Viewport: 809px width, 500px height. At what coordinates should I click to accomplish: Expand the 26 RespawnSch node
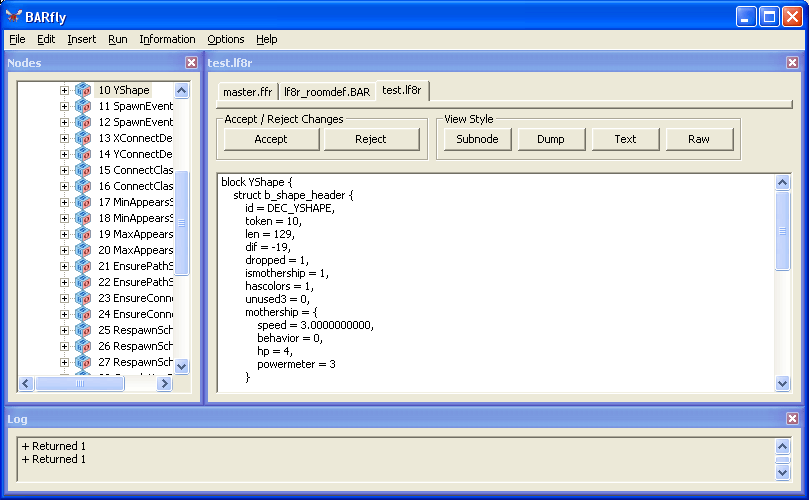point(64,346)
